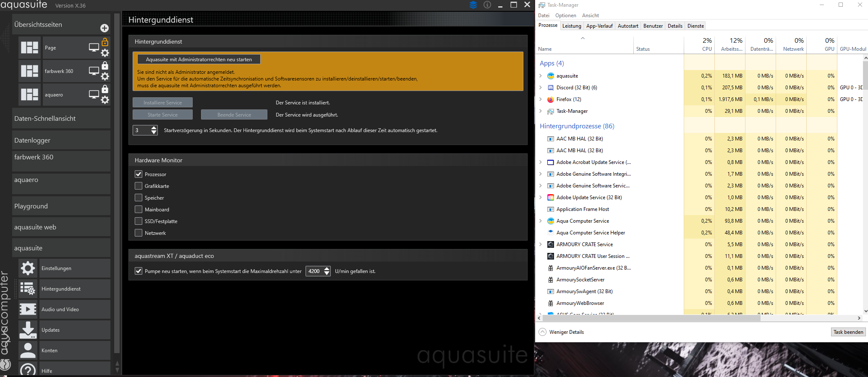Click the start delay seconds field
Image resolution: width=868 pixels, height=377 pixels.
(x=141, y=130)
